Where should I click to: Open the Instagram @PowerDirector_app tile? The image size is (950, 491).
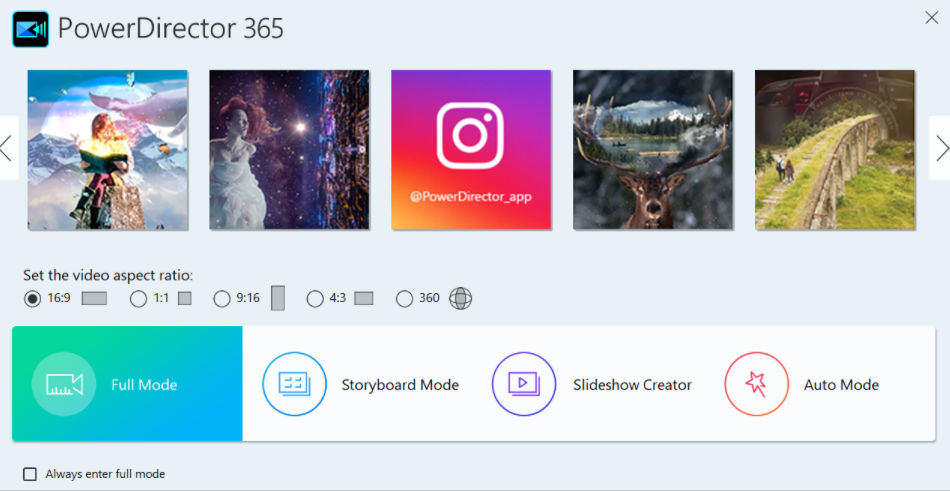point(471,150)
